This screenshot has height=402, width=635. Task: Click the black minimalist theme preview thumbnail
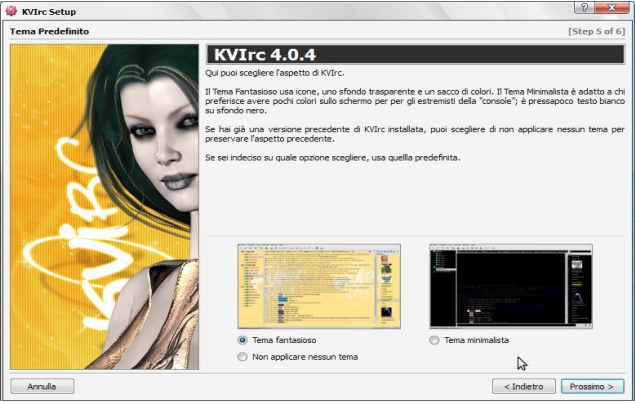pyautogui.click(x=511, y=286)
